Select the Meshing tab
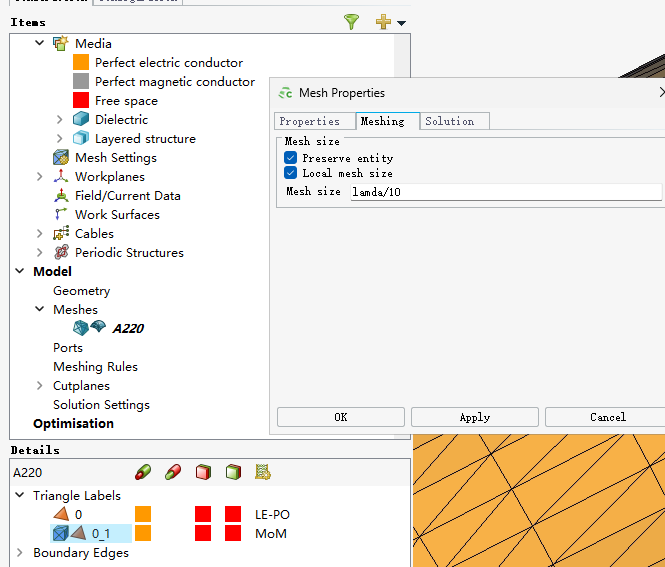This screenshot has height=567, width=665. pos(388,121)
